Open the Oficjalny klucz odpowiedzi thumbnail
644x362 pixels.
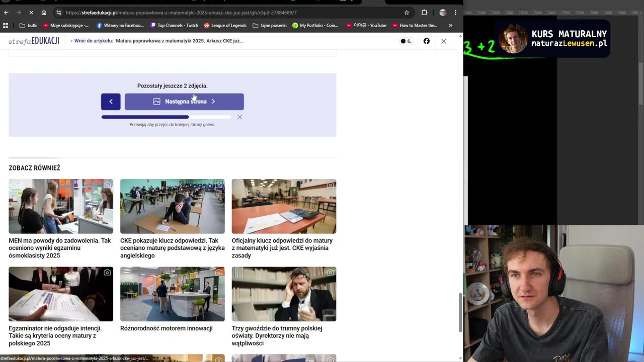click(x=284, y=206)
